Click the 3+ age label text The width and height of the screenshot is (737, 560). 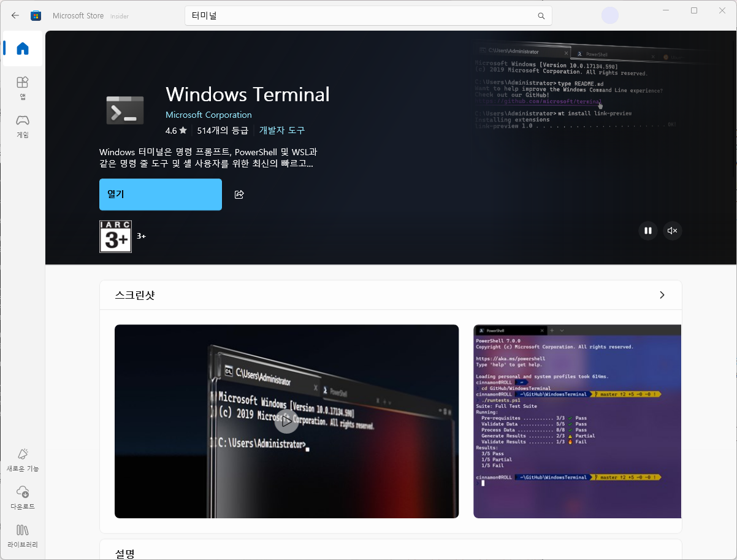(x=141, y=236)
